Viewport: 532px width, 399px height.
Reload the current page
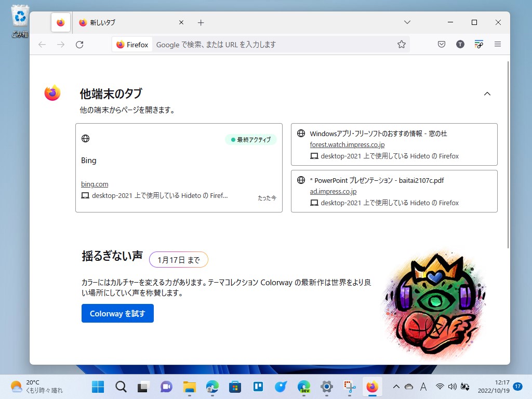[x=79, y=45]
